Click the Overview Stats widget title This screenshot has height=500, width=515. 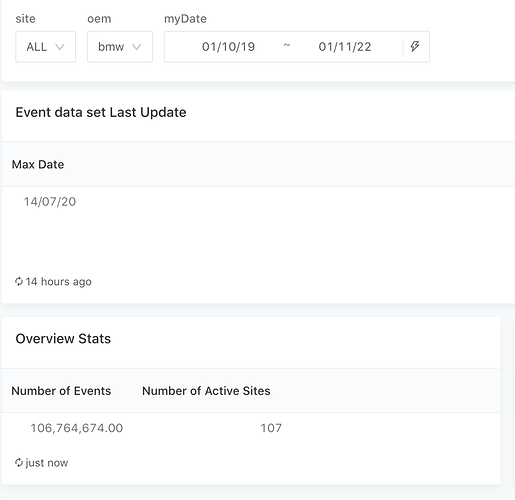point(63,339)
